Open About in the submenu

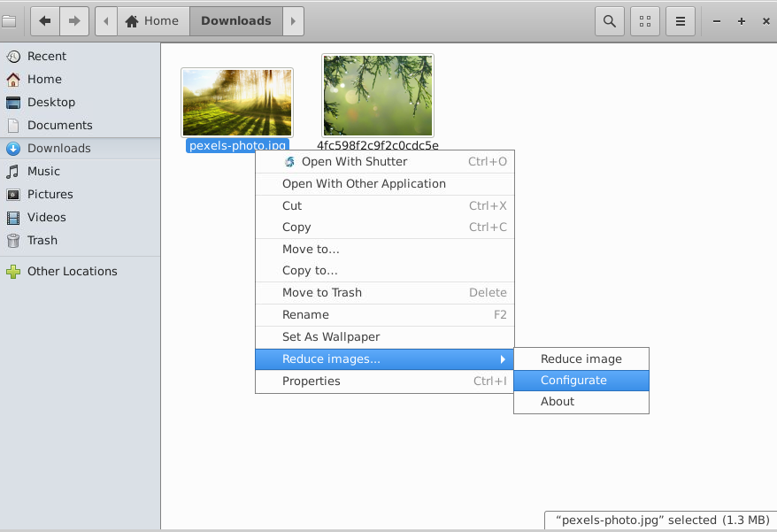(x=581, y=402)
